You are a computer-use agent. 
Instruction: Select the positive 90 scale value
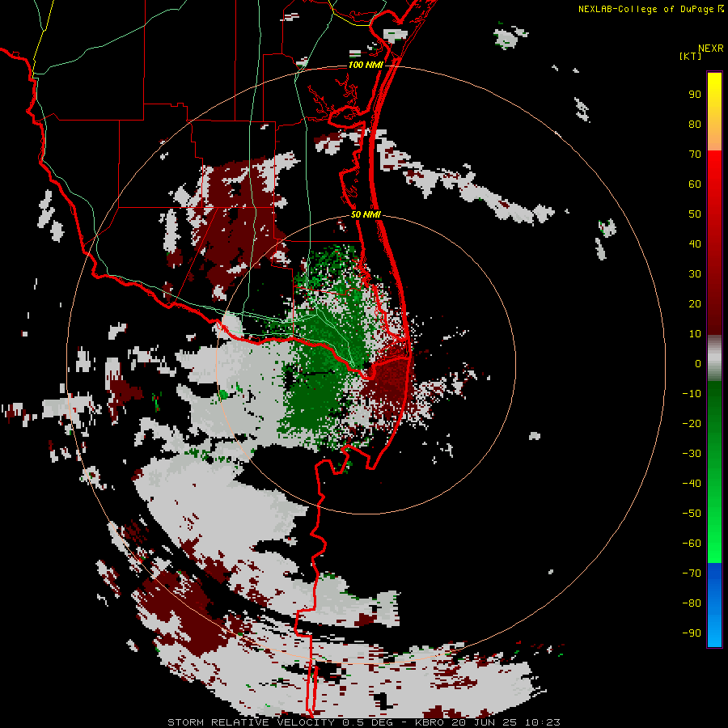point(695,95)
